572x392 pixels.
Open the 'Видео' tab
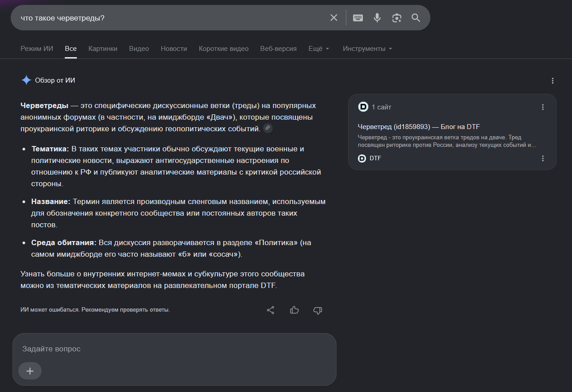click(x=139, y=49)
